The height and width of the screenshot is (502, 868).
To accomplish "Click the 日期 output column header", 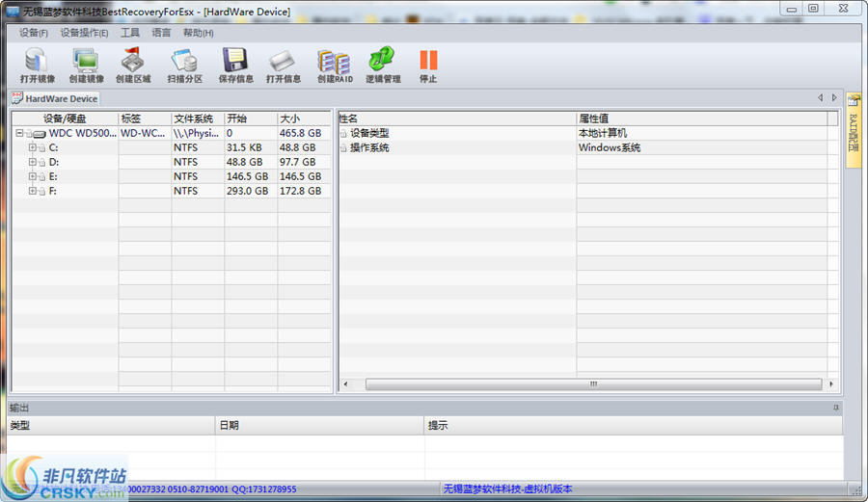I will coord(319,425).
